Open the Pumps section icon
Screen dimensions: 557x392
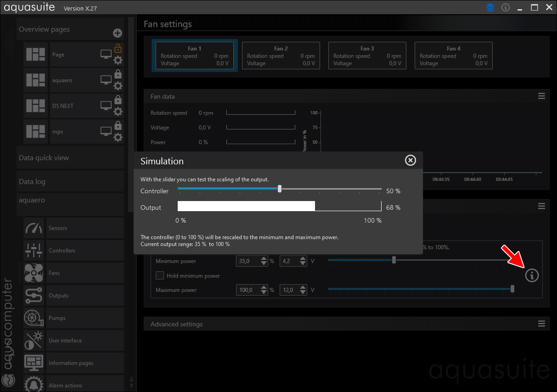coord(34,318)
